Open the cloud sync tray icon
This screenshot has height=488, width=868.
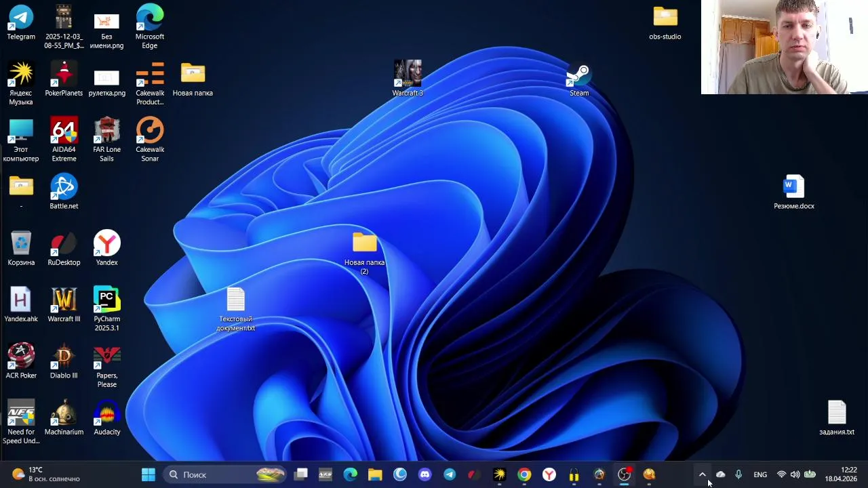click(x=721, y=474)
